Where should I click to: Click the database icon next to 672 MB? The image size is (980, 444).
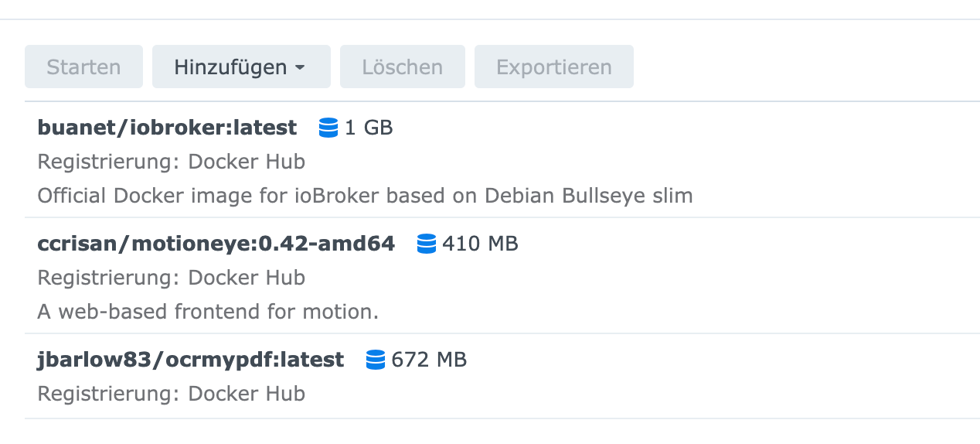376,360
